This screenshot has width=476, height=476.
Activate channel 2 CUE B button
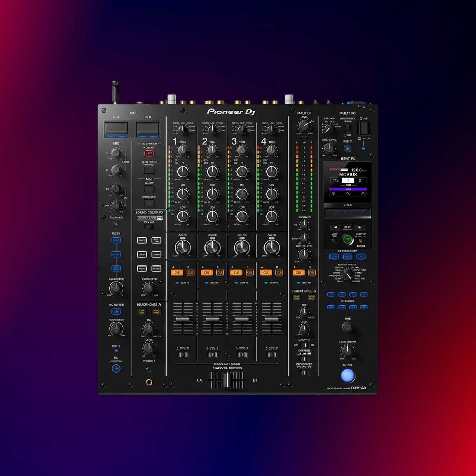[x=220, y=273]
